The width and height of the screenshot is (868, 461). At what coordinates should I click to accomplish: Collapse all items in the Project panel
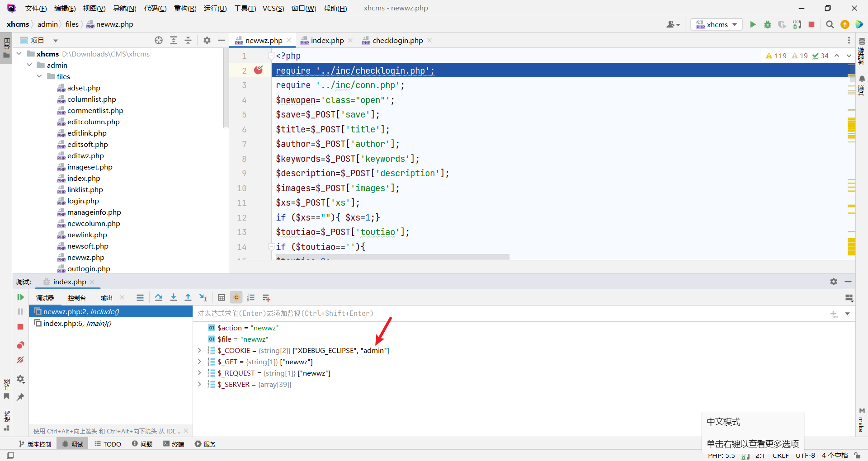point(188,40)
